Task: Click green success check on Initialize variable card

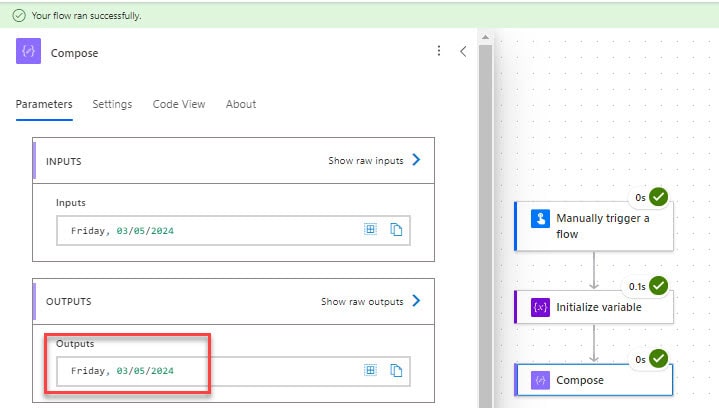Action: pyautogui.click(x=659, y=286)
